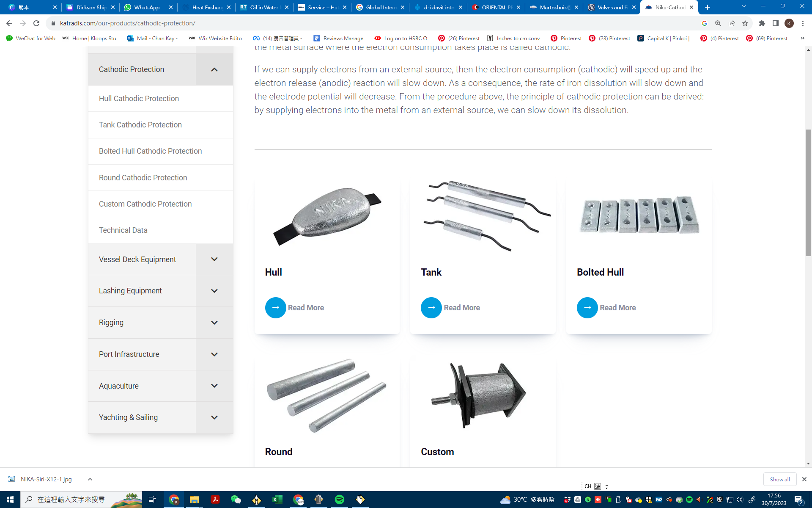The image size is (812, 508).
Task: Open Spotify from the taskbar
Action: (339, 500)
